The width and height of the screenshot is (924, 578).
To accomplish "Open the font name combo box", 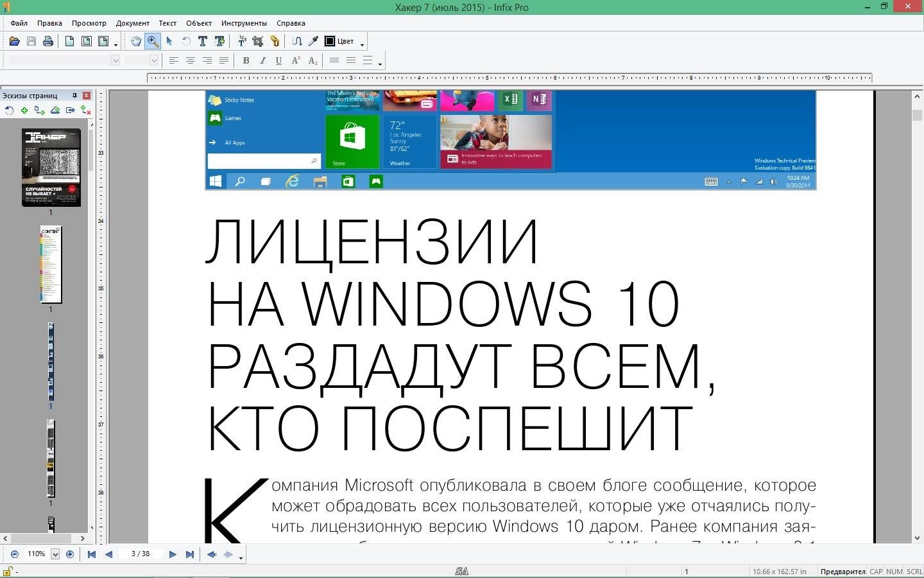I will click(x=64, y=60).
